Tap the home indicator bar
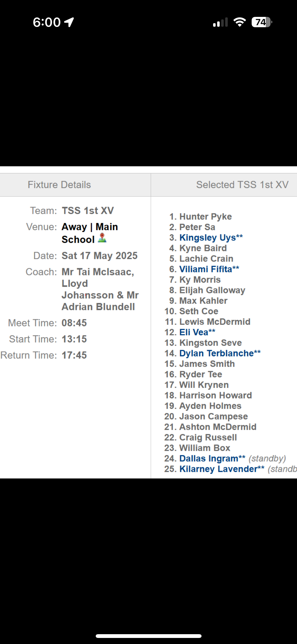This screenshot has height=644, width=297. (x=148, y=636)
